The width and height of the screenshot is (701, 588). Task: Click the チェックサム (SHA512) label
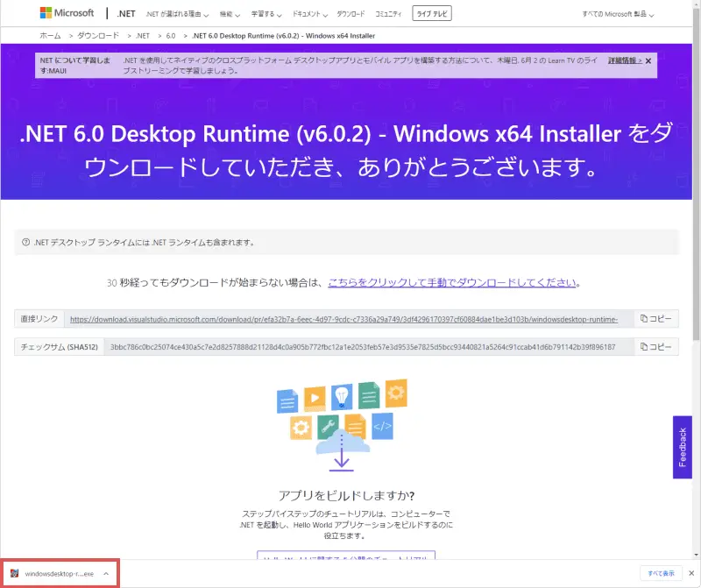click(59, 347)
